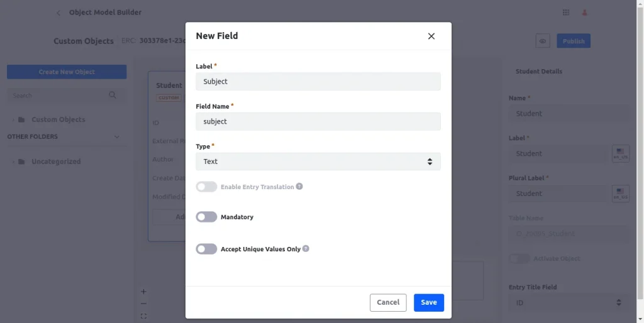The image size is (644, 323).
Task: Click Create New Object button
Action: [x=67, y=72]
